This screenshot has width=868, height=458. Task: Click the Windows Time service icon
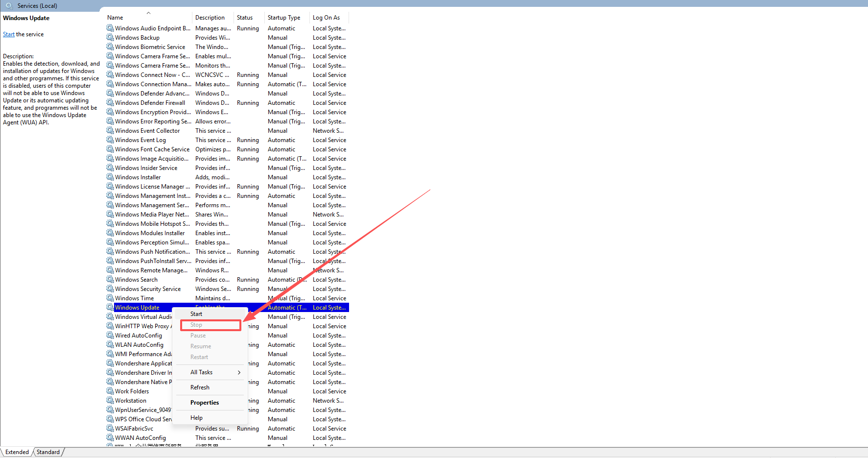tap(110, 298)
